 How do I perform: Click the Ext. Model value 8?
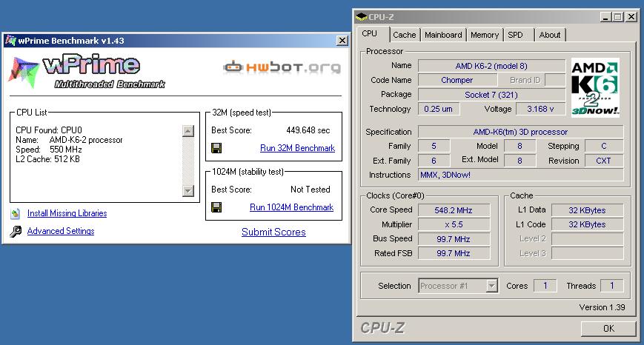pyautogui.click(x=519, y=161)
